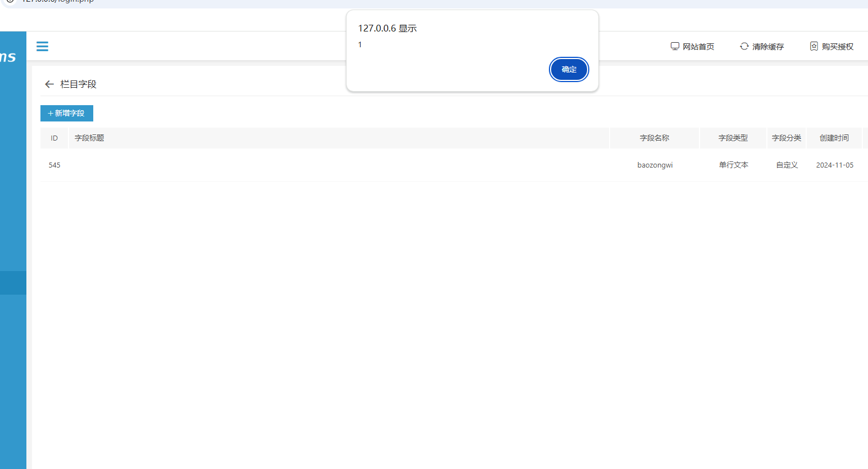Click the badge icon for 购买授权

(814, 46)
